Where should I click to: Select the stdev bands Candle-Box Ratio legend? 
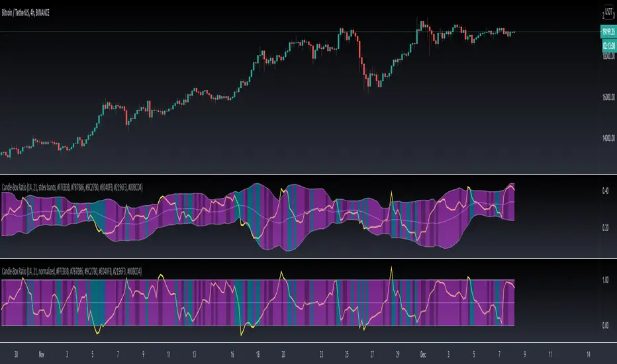pyautogui.click(x=72, y=187)
